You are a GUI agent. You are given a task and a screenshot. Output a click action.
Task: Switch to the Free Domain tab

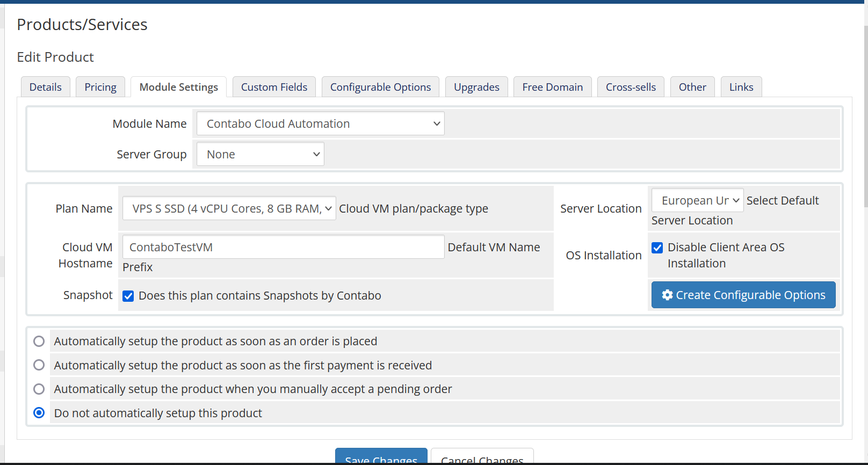coord(553,87)
